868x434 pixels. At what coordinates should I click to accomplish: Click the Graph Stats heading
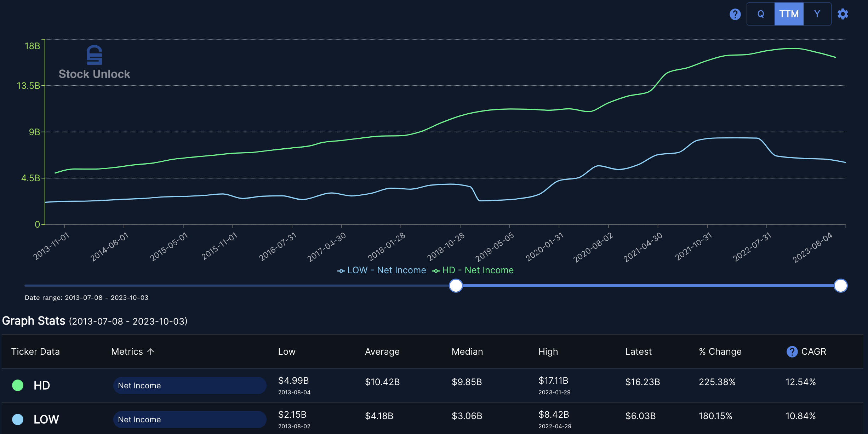[34, 321]
